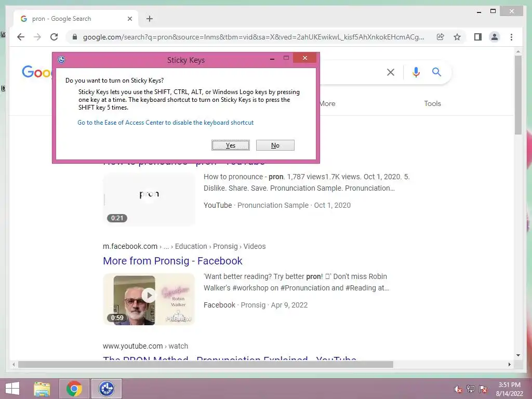Click the taskbar clock 3:51 PM
The width and height of the screenshot is (532, 399).
click(509, 389)
